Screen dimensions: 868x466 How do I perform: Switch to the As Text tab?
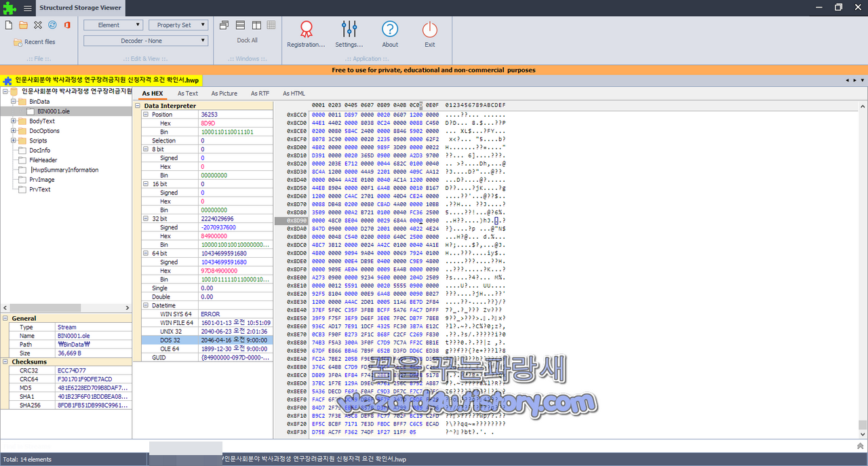click(187, 93)
